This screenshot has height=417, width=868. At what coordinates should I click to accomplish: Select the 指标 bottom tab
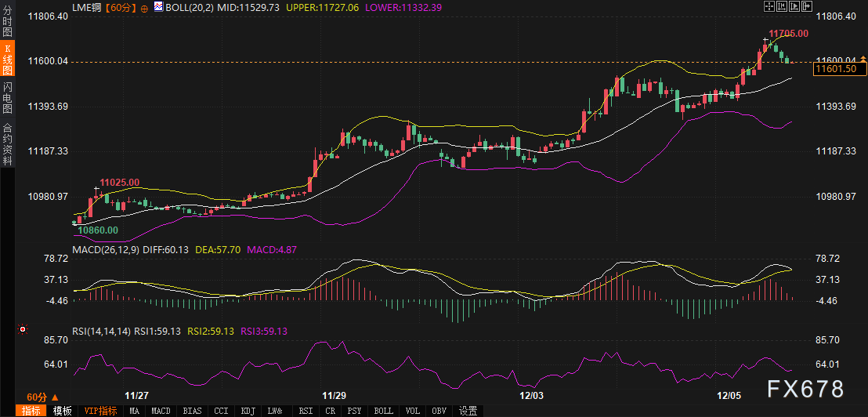point(31,411)
